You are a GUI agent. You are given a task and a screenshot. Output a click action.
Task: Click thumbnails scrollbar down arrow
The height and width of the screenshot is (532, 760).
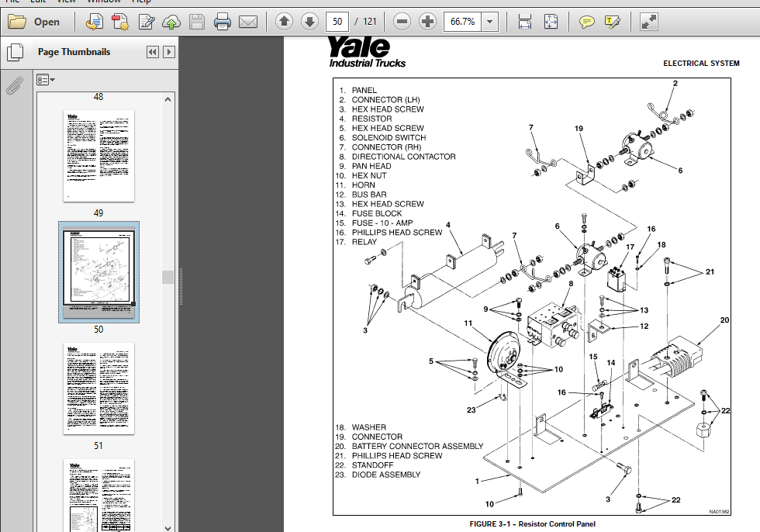[x=168, y=527]
